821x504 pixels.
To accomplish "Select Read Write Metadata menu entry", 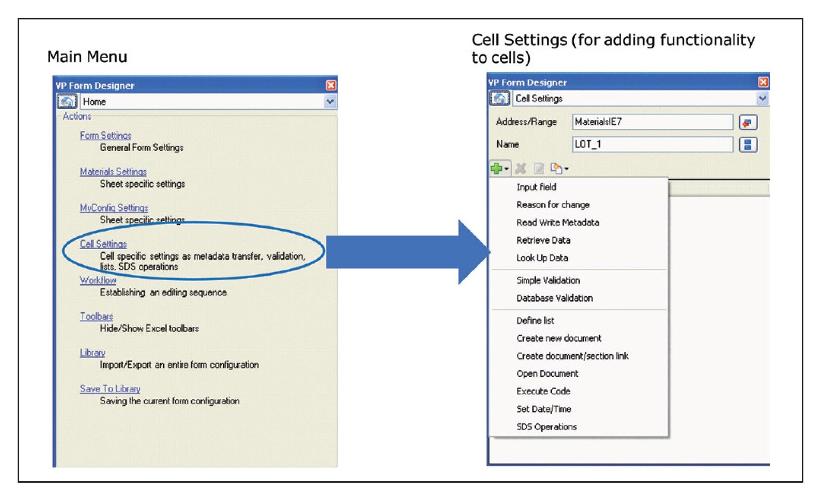I will click(x=557, y=222).
